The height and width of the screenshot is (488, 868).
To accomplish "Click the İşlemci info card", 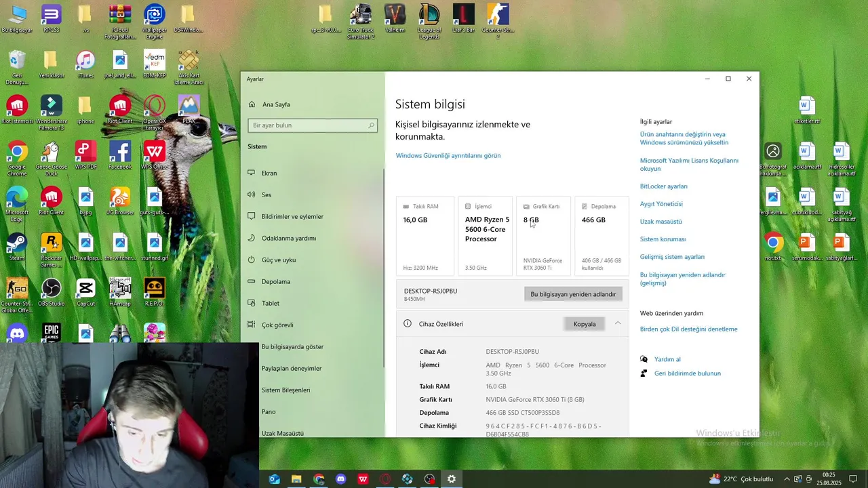I will point(486,236).
